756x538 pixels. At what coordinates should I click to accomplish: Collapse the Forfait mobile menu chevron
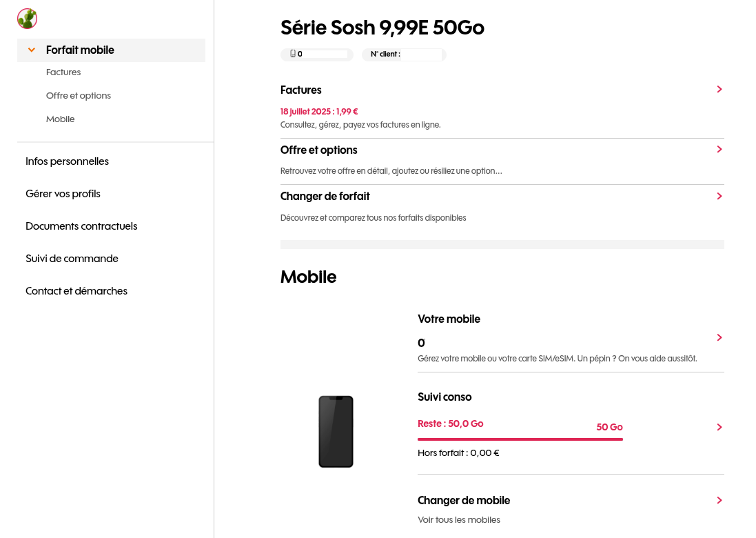[x=32, y=50]
